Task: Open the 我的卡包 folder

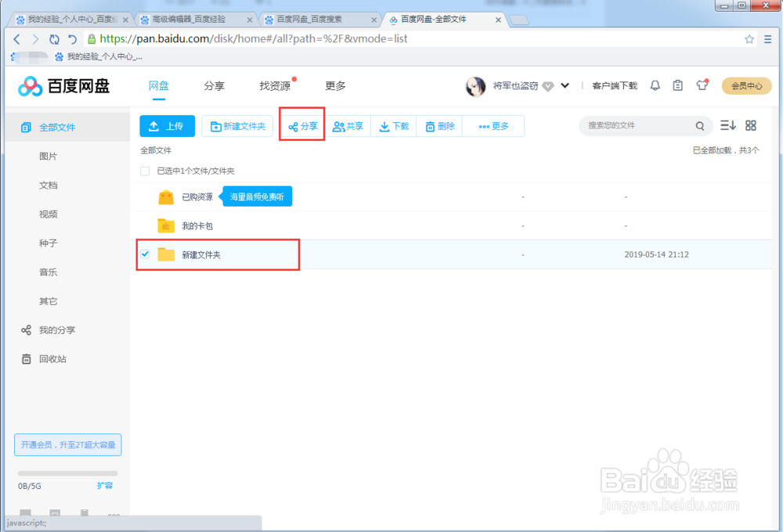Action: [197, 226]
